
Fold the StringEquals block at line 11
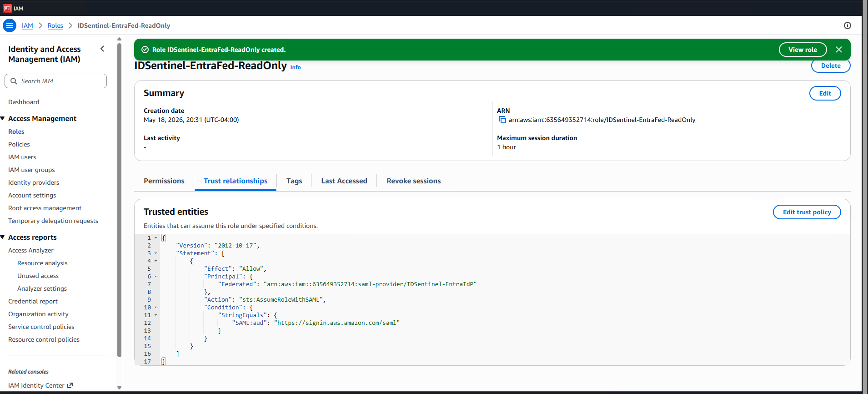(156, 315)
